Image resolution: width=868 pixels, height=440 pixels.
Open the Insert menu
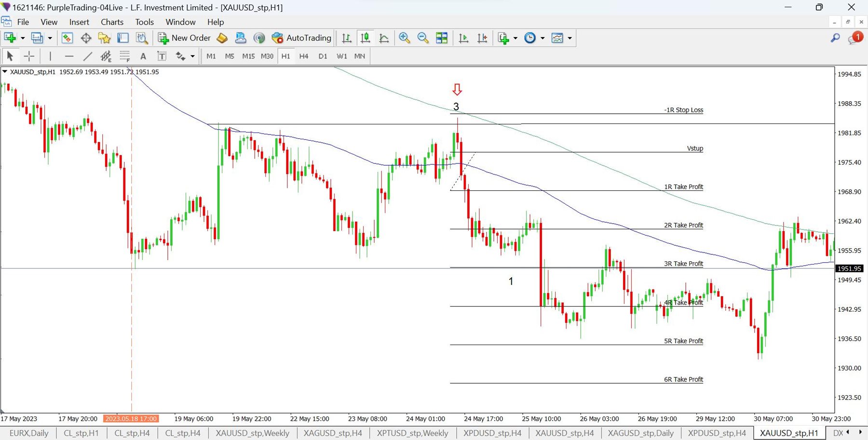[79, 22]
